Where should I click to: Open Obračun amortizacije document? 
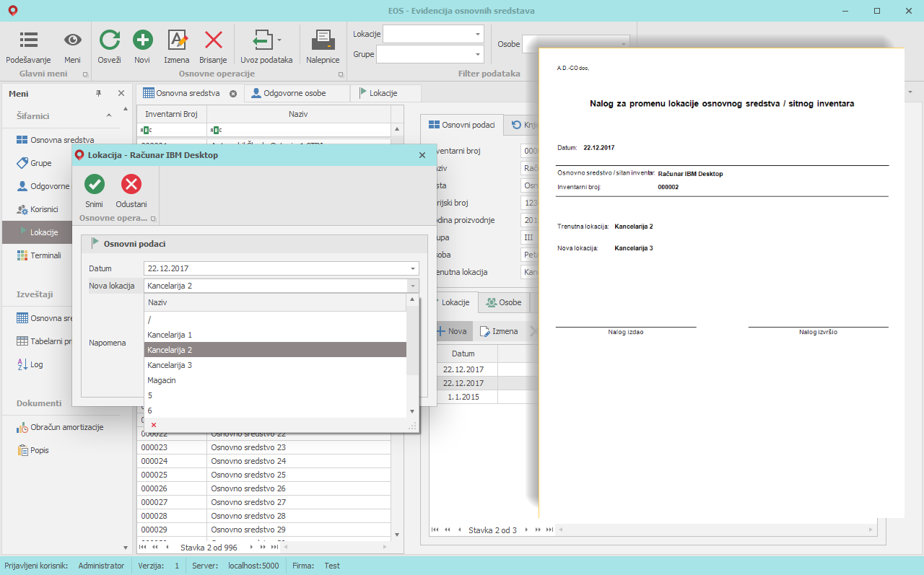click(60, 427)
